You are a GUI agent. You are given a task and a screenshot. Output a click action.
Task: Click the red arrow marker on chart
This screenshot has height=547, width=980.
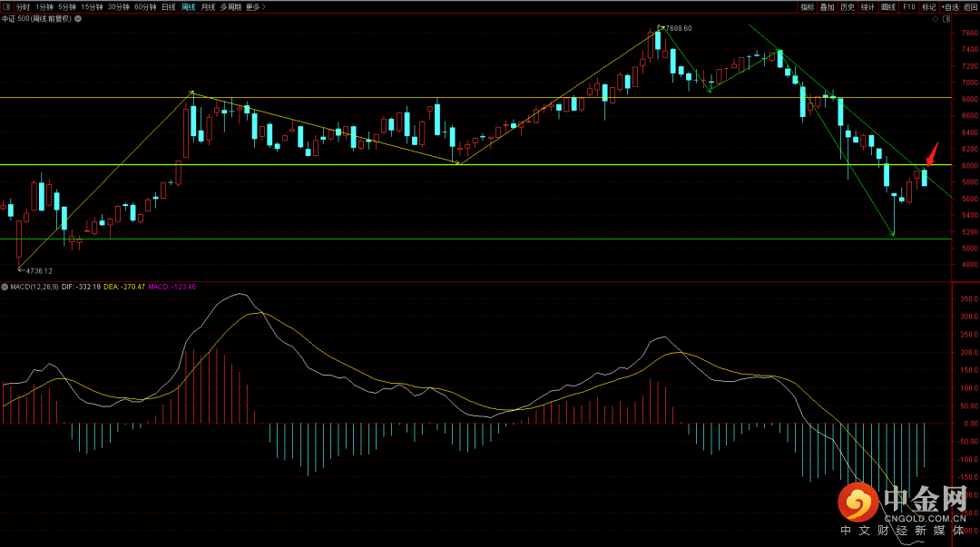tap(930, 151)
